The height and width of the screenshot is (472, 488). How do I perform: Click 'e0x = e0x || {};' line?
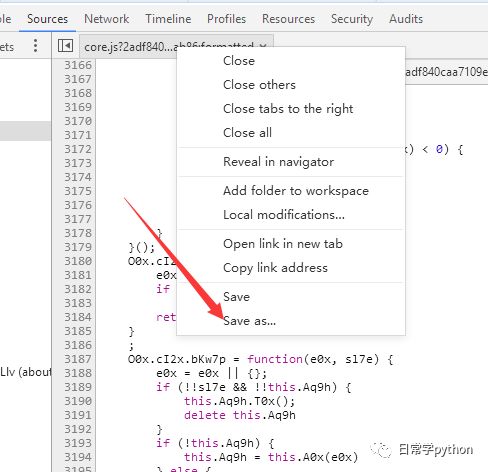pyautogui.click(x=211, y=373)
